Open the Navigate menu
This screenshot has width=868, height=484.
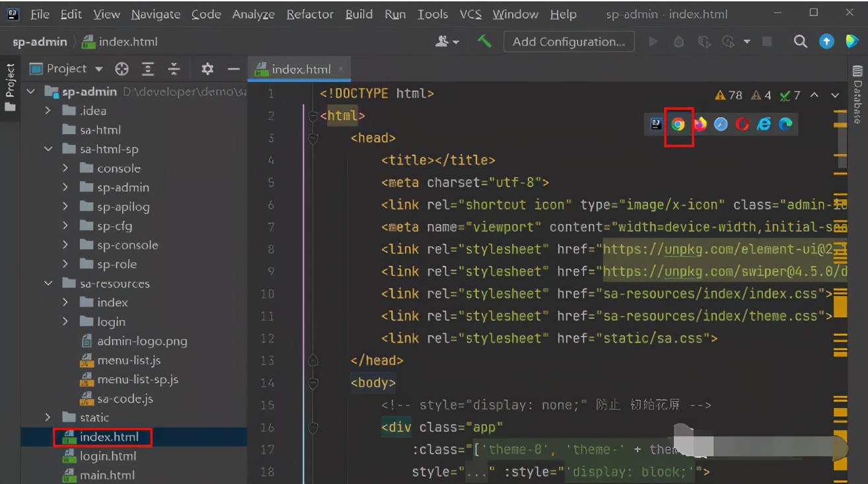click(155, 14)
